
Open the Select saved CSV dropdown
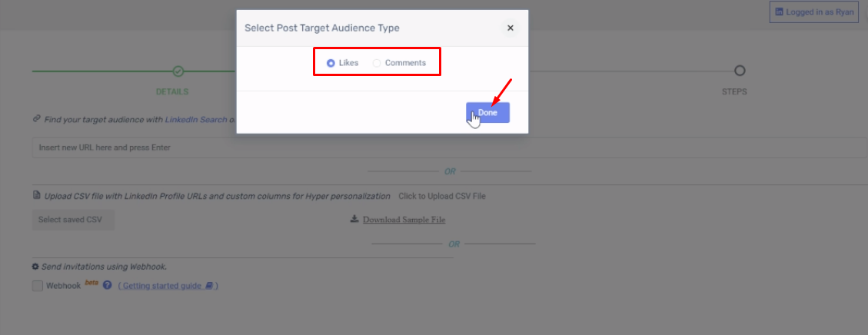point(73,220)
